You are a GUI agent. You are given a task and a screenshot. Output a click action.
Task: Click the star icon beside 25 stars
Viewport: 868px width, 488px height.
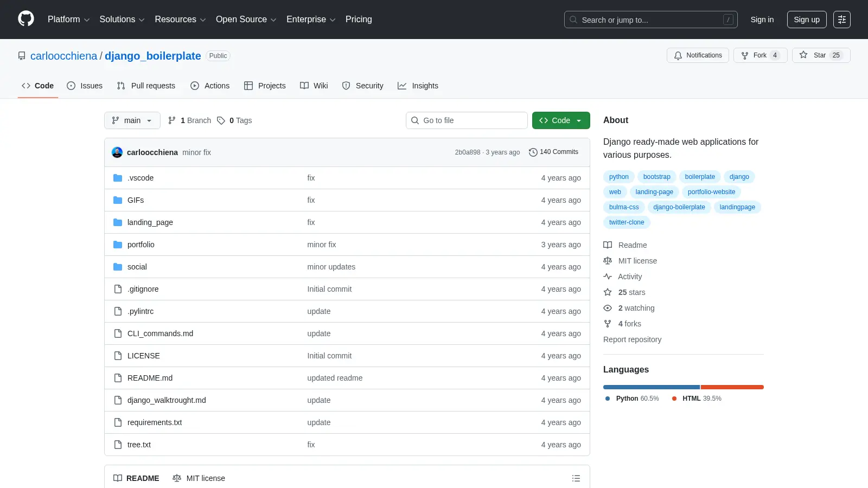(608, 292)
